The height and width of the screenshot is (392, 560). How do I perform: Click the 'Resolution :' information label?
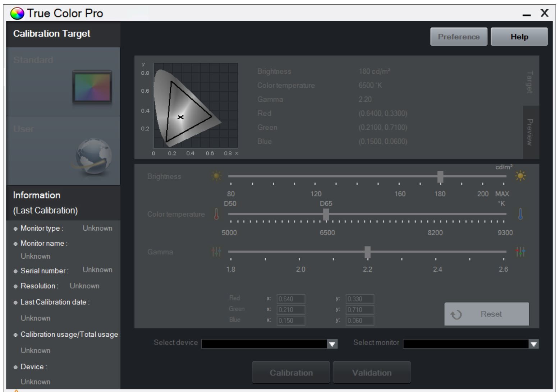[40, 286]
